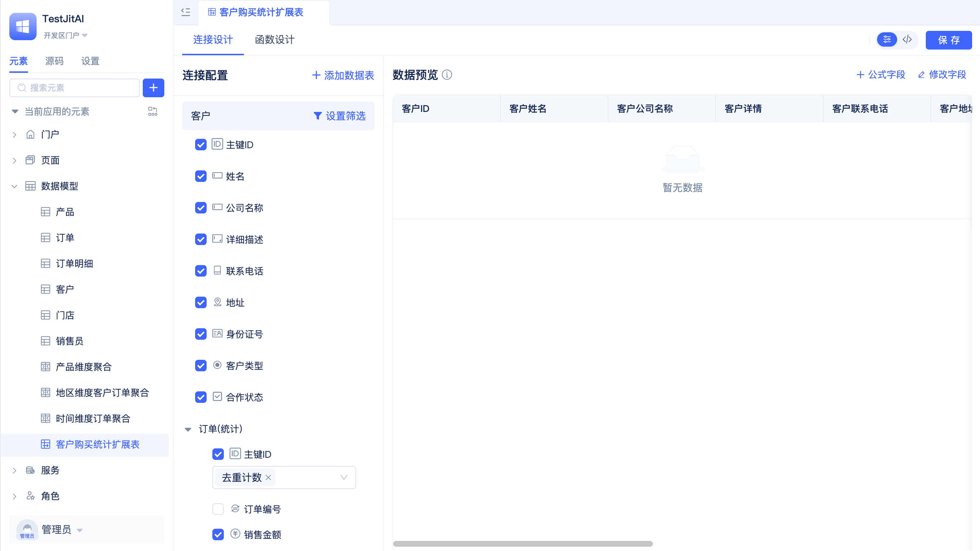Click the 页面 pages icon
This screenshot has width=980, height=551.
point(30,160)
